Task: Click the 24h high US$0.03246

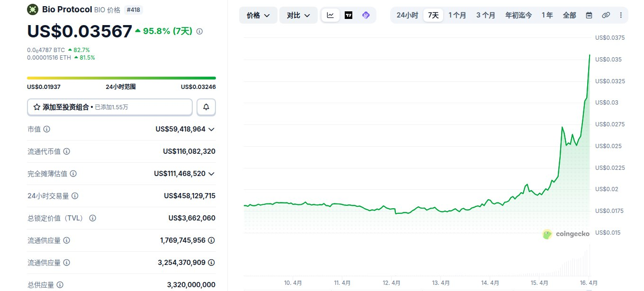Action: tap(198, 87)
